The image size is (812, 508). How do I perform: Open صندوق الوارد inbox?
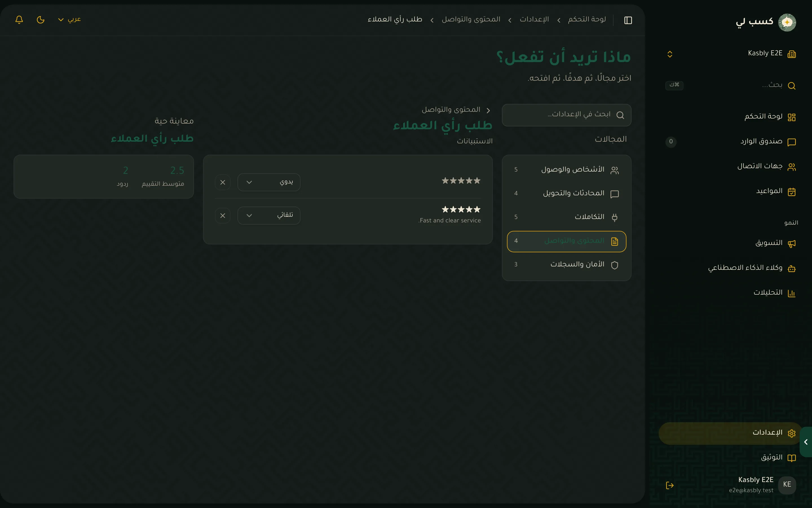click(x=731, y=142)
